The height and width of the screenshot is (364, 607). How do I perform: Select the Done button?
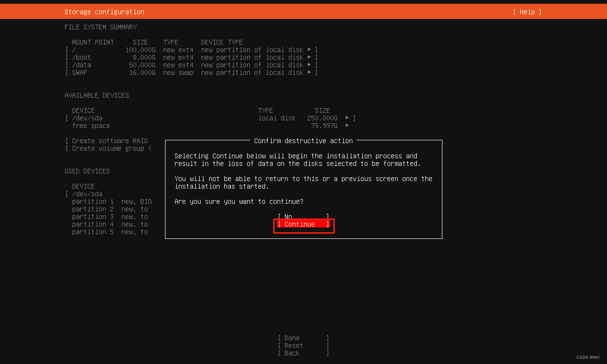point(303,338)
